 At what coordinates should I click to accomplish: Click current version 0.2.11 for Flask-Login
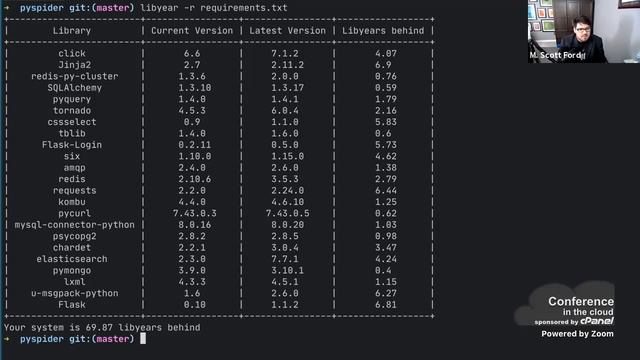[195, 145]
